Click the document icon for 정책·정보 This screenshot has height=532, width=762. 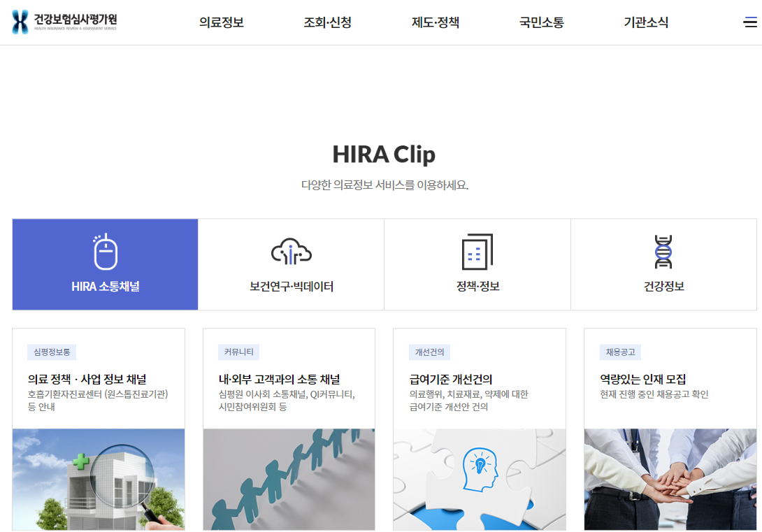pos(477,252)
